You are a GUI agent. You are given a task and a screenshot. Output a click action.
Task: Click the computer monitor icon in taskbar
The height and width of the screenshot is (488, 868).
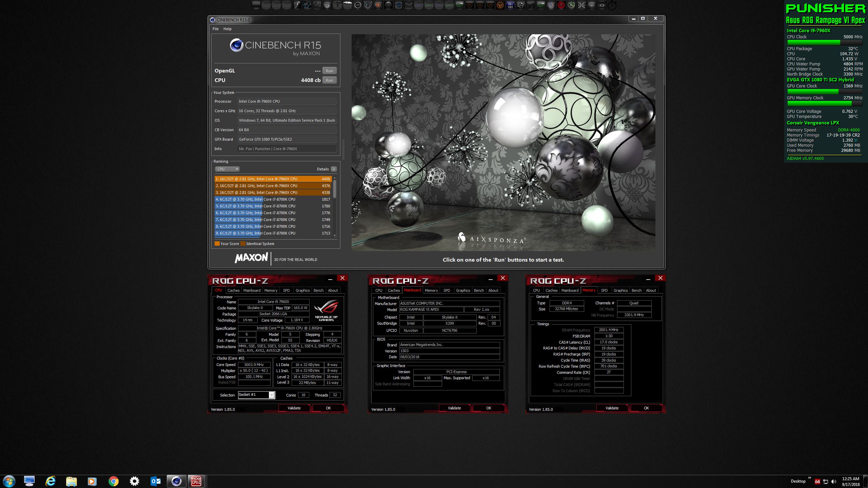(x=29, y=481)
